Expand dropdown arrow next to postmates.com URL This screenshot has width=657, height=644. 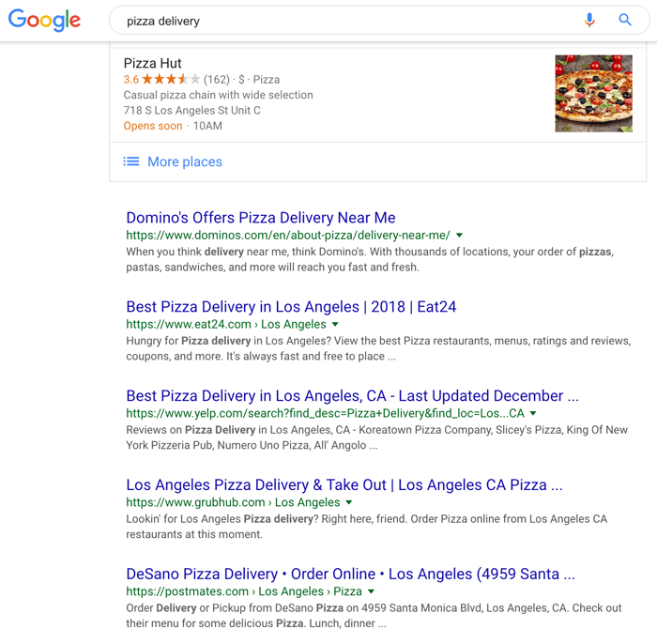click(x=372, y=592)
